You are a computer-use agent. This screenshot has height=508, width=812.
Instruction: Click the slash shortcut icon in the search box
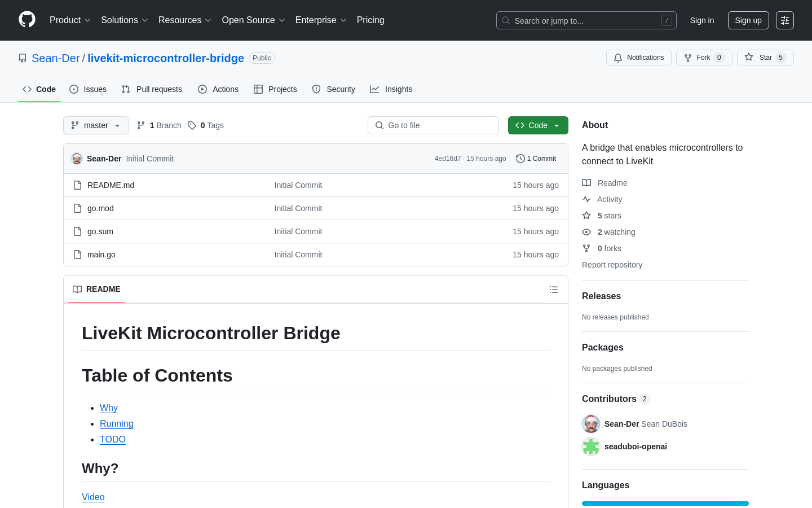click(x=667, y=20)
